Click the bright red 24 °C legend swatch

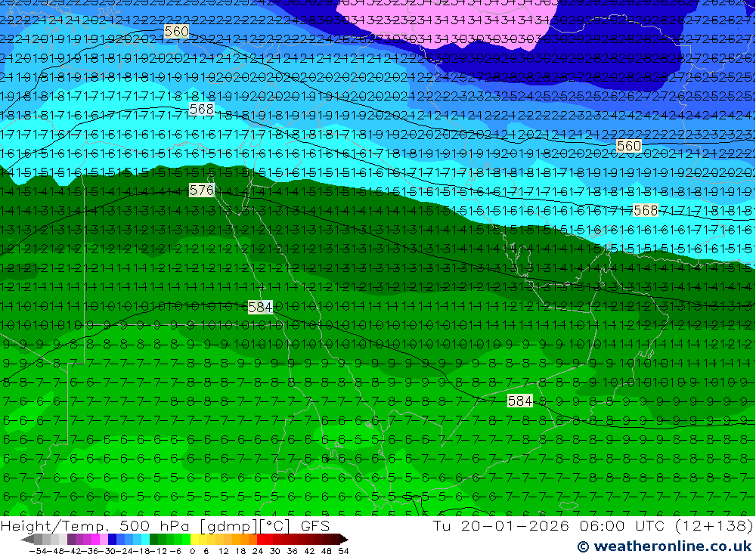tap(261, 539)
